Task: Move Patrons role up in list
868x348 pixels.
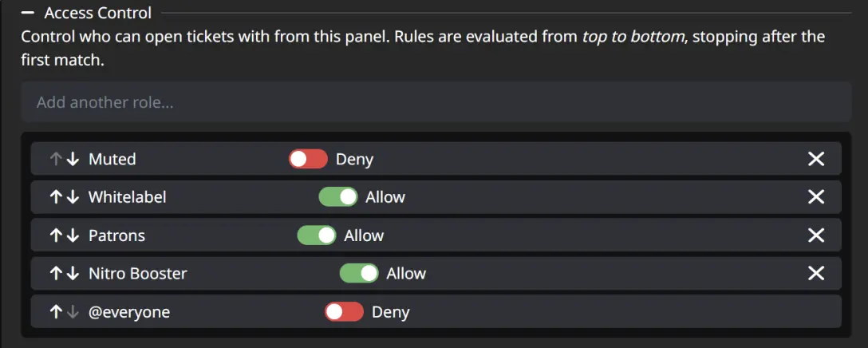Action: point(56,235)
